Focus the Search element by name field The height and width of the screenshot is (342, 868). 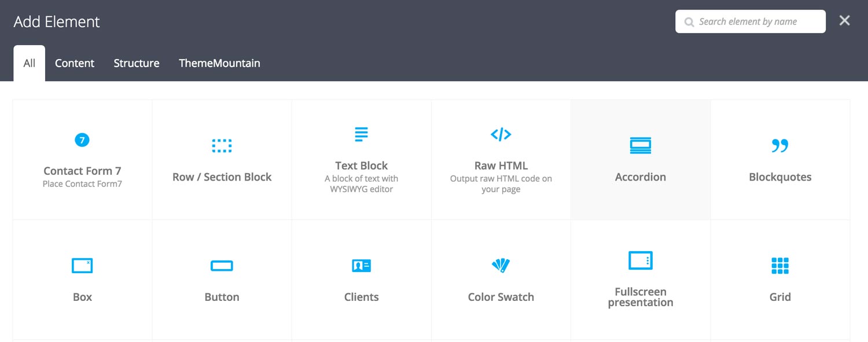[x=751, y=21]
